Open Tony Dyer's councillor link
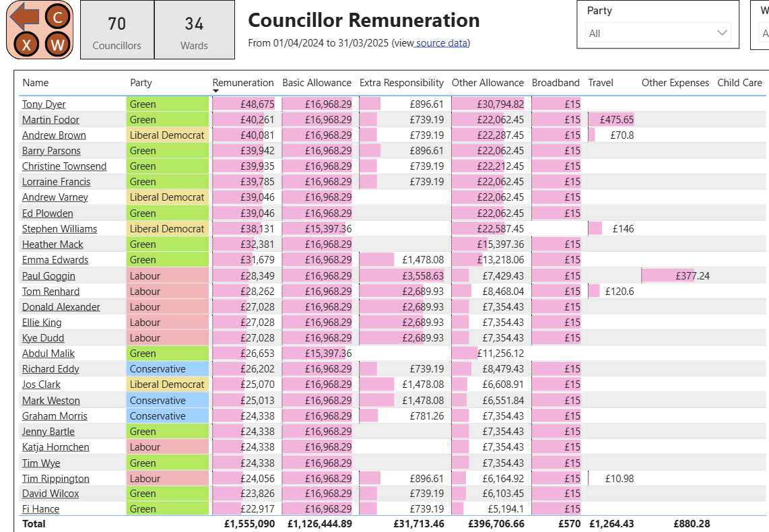This screenshot has width=769, height=532. pyautogui.click(x=44, y=104)
